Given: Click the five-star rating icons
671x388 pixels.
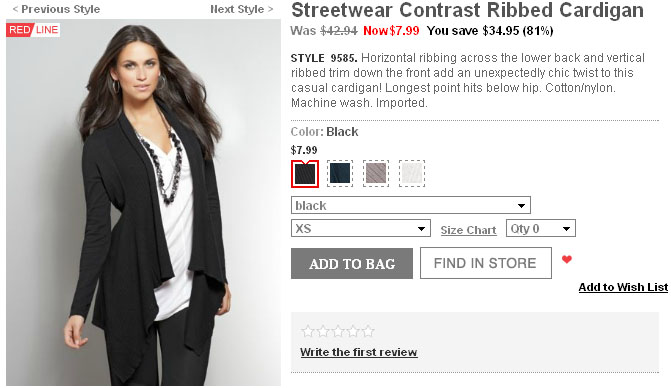Looking at the screenshot, I should (x=338, y=331).
